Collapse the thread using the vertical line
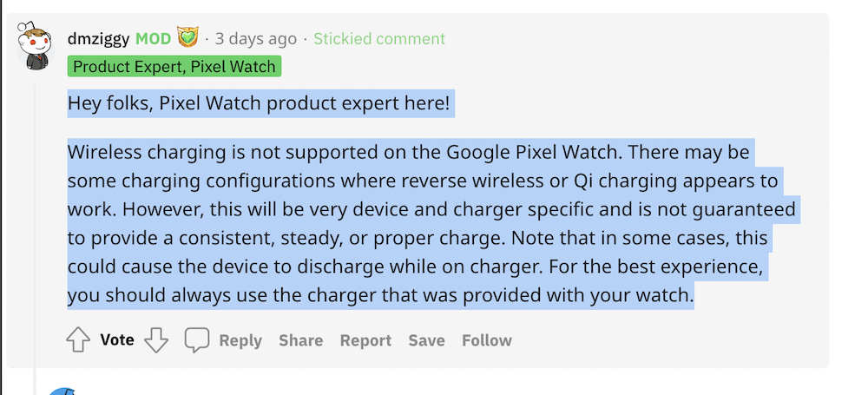The width and height of the screenshot is (868, 395). 36,217
